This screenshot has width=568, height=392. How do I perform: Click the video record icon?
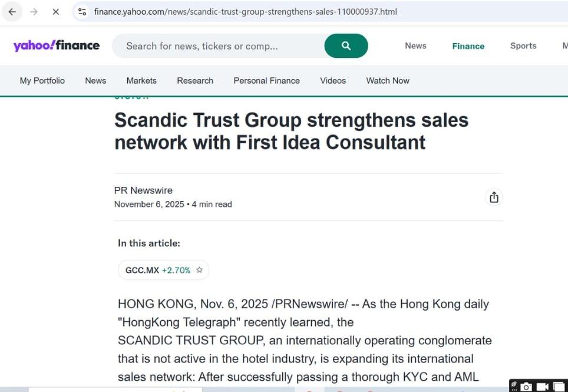tap(543, 387)
